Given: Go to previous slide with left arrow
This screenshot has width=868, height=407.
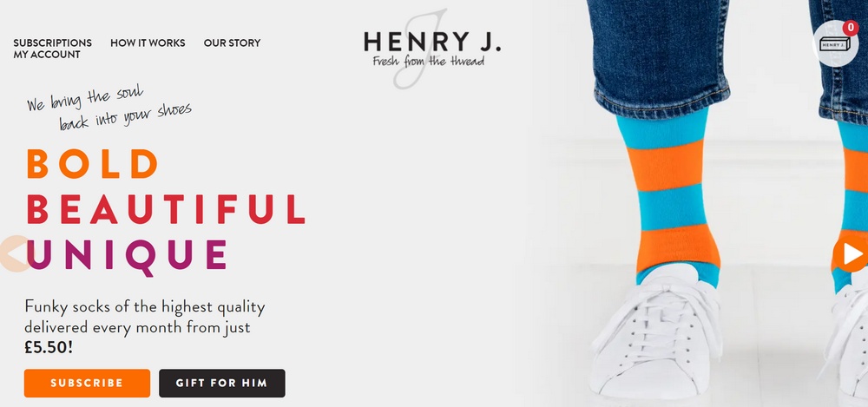Looking at the screenshot, I should tap(15, 253).
